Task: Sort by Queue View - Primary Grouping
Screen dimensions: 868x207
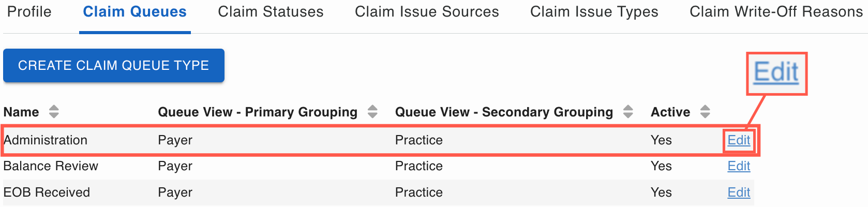Action: [372, 112]
